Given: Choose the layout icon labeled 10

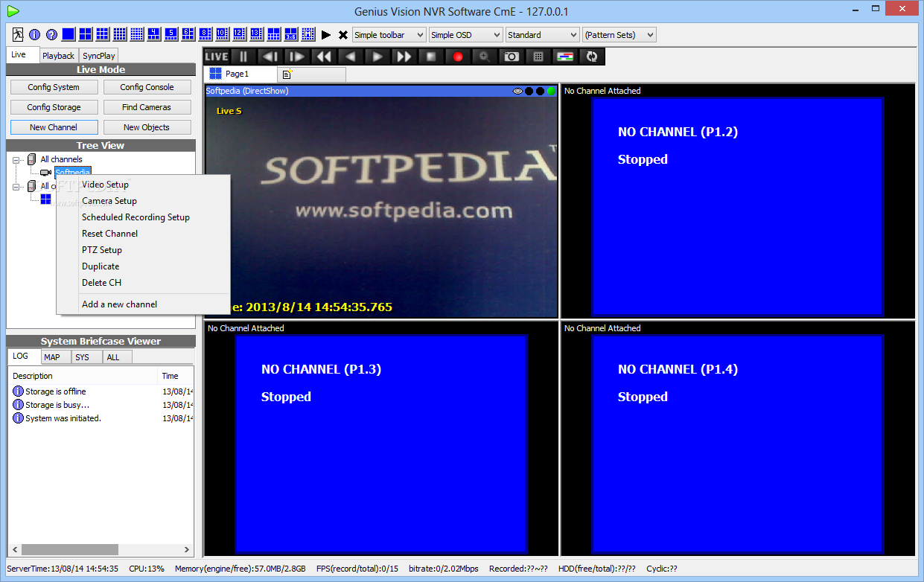Looking at the screenshot, I should coord(221,34).
